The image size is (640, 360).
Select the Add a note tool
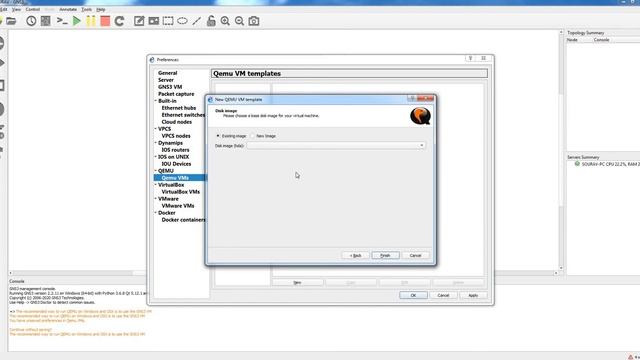tap(139, 21)
